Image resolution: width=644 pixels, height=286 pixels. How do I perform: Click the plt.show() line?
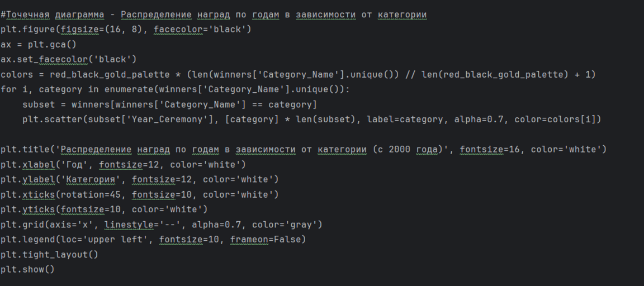tap(28, 270)
